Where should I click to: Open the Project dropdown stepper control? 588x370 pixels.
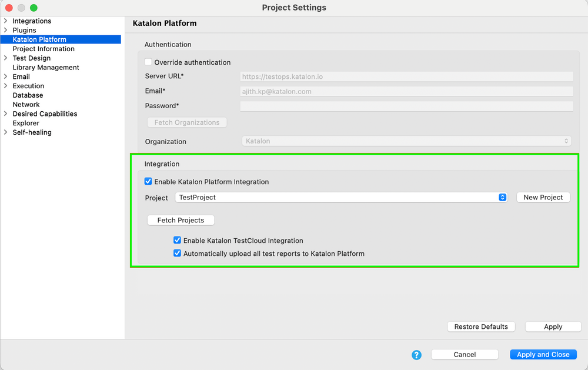(x=503, y=197)
